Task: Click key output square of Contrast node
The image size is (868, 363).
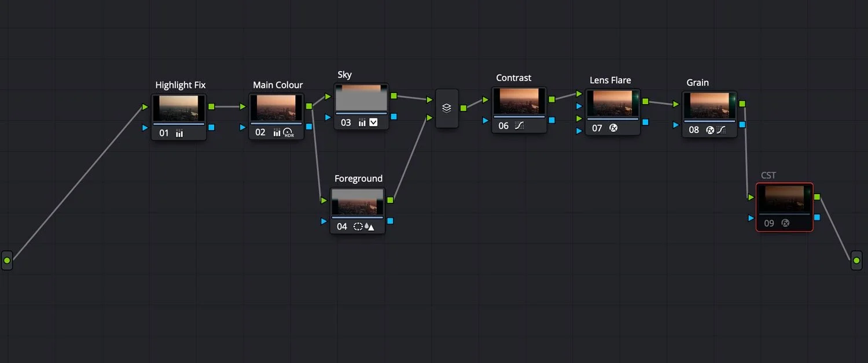Action: (551, 120)
